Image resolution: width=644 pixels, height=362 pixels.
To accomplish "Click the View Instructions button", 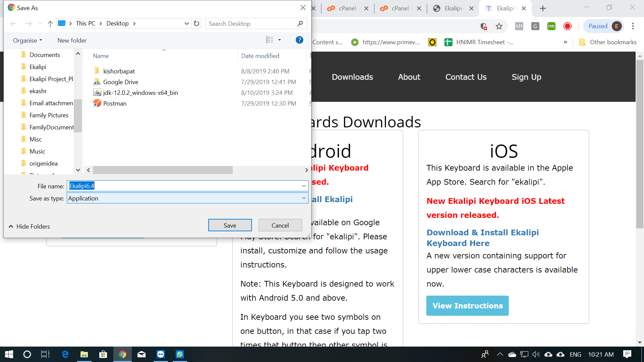I will pyautogui.click(x=467, y=306).
